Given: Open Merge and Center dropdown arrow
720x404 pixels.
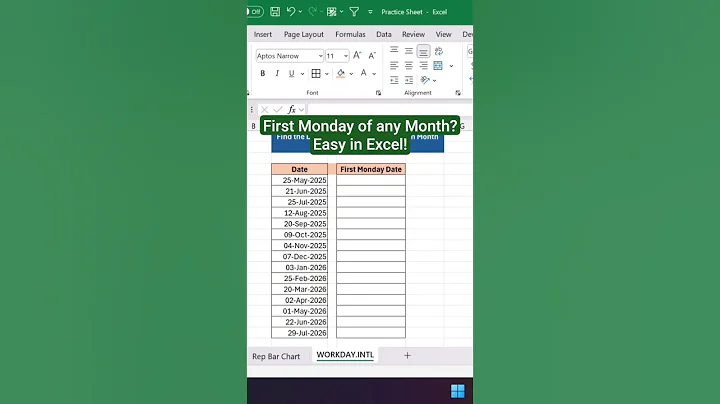Looking at the screenshot, I should pyautogui.click(x=451, y=66).
